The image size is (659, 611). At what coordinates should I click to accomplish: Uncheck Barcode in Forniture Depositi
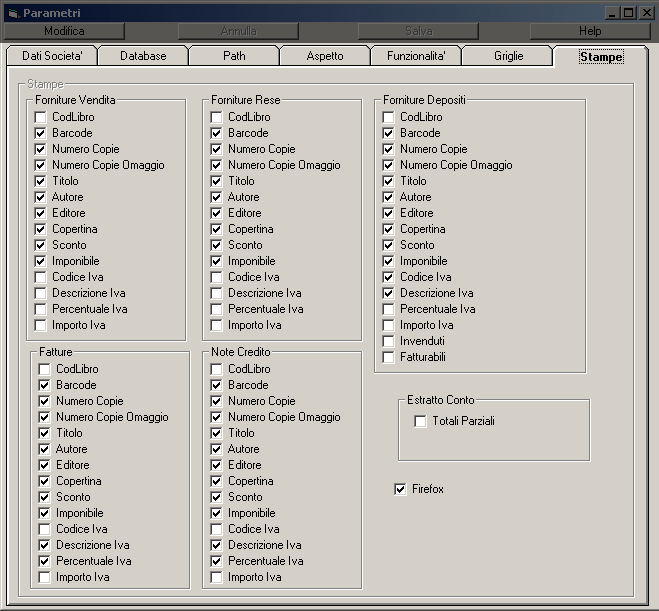(388, 133)
